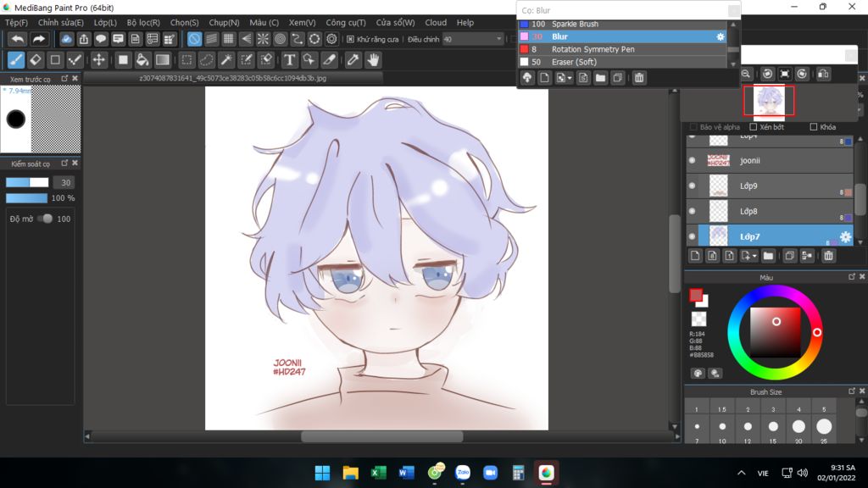Hide the Lớp9 layer
The height and width of the screenshot is (488, 868).
coord(692,186)
